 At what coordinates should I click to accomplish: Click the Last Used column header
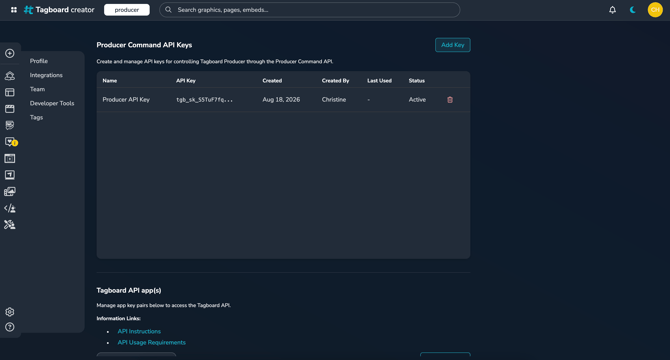[379, 81]
